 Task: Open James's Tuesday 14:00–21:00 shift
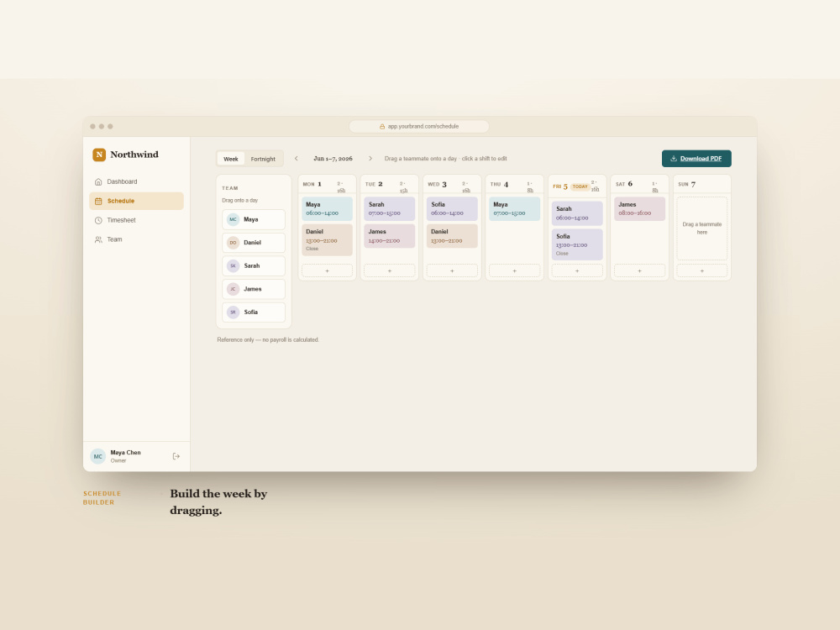pos(390,236)
